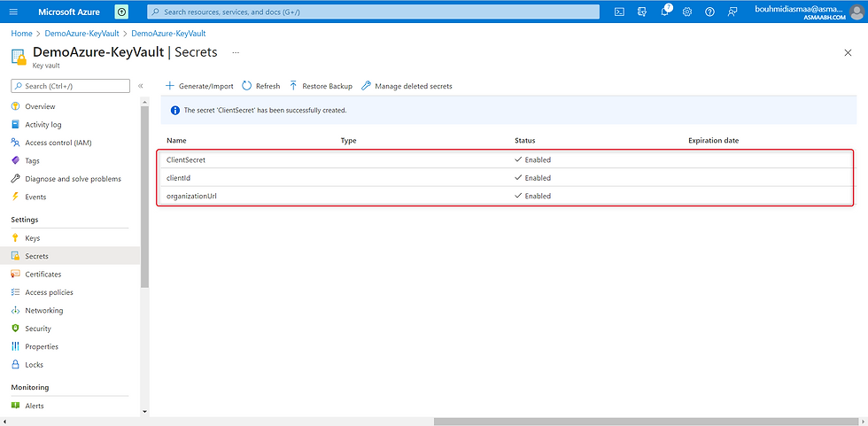Open Cloud Shell from the top bar
Screen dimensions: 868x426
click(620, 12)
